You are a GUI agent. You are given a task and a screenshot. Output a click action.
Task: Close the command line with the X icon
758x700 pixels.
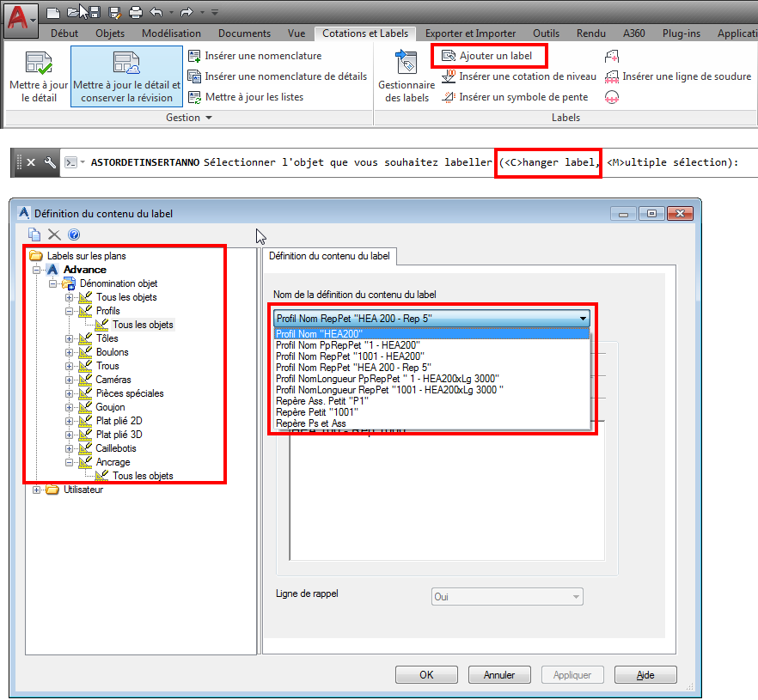(31, 162)
